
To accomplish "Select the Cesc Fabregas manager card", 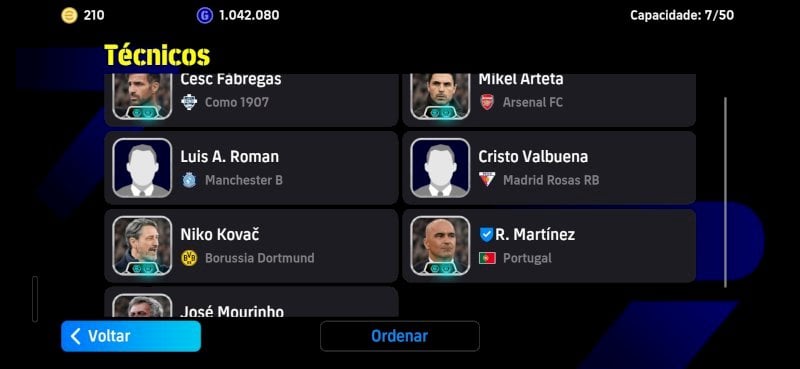I will [252, 100].
